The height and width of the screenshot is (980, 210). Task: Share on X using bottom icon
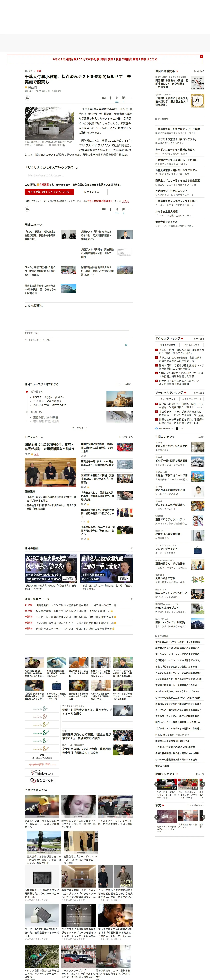coord(117,209)
